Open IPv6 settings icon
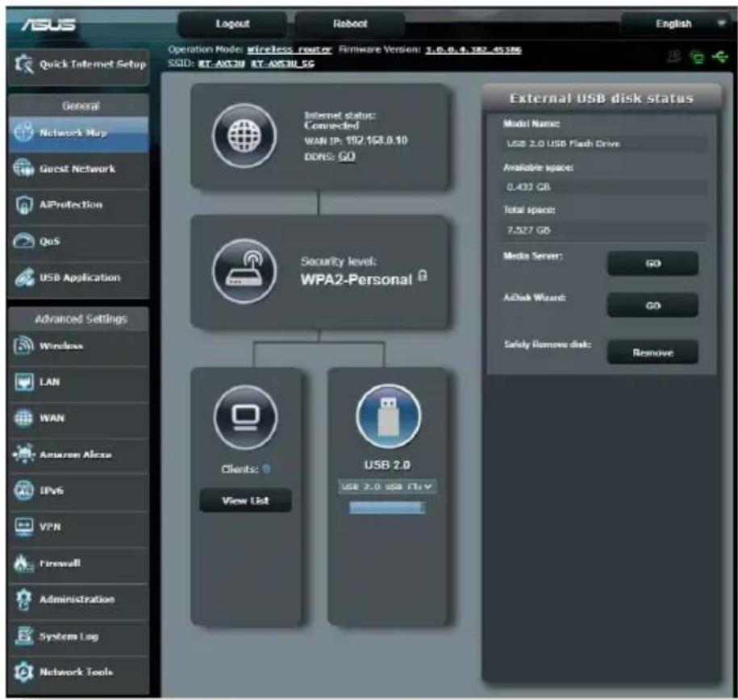The width and height of the screenshot is (738, 700). 23,490
